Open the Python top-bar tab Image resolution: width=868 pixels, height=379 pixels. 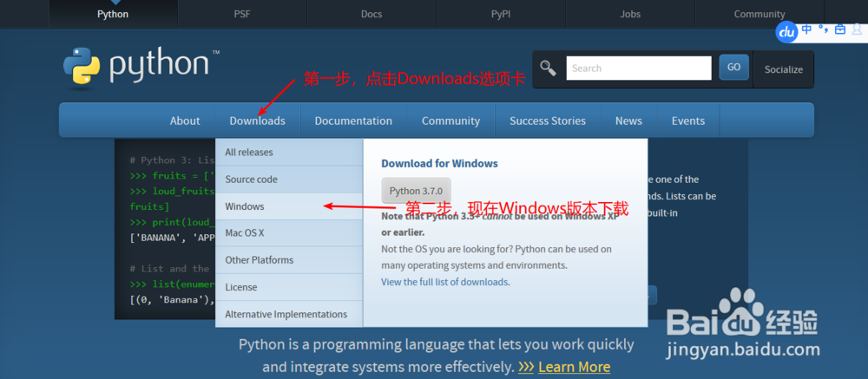[x=113, y=14]
